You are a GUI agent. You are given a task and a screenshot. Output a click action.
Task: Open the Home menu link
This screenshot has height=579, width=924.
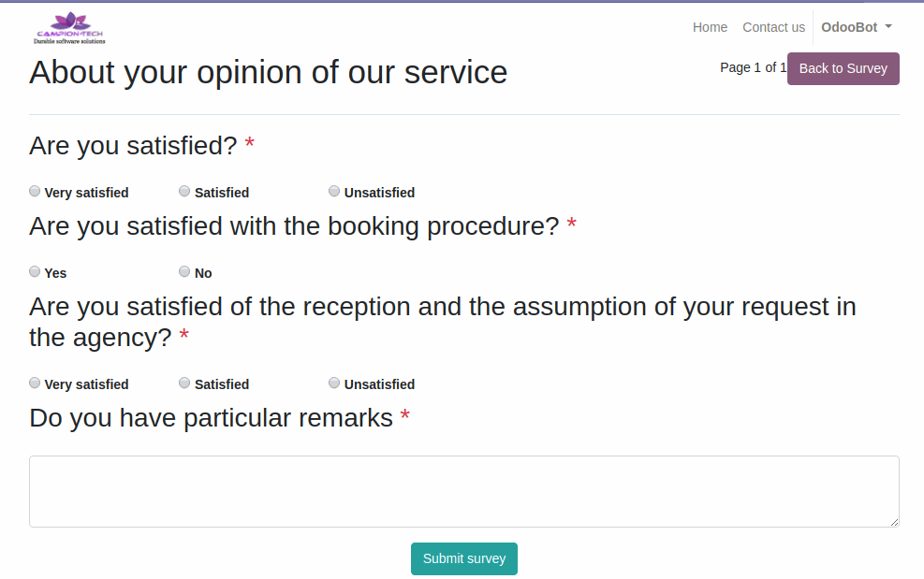click(710, 27)
